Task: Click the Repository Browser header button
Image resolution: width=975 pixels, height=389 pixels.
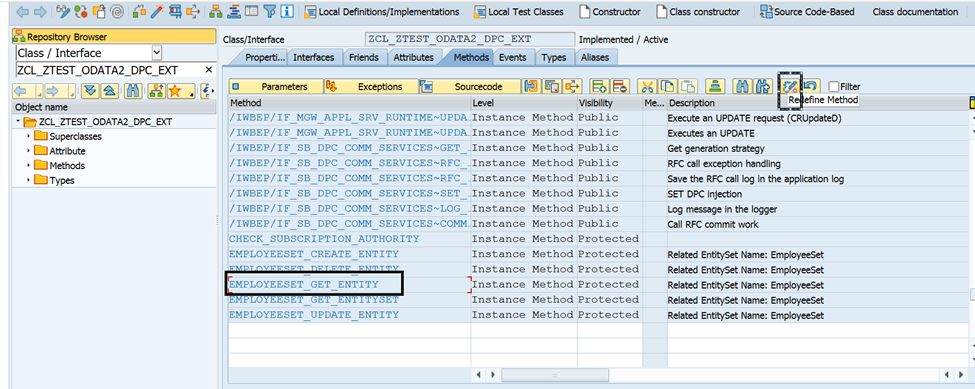Action: [x=114, y=37]
